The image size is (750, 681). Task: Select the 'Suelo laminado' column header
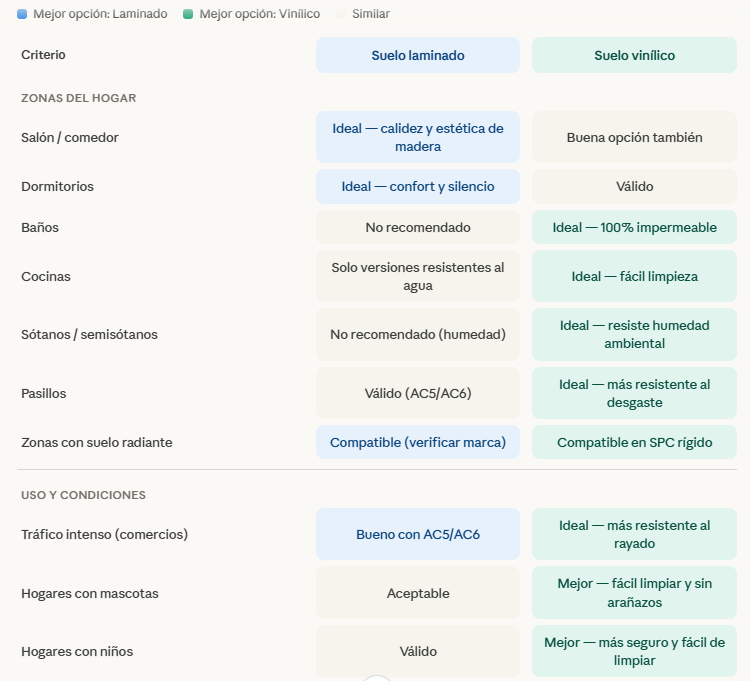click(417, 55)
